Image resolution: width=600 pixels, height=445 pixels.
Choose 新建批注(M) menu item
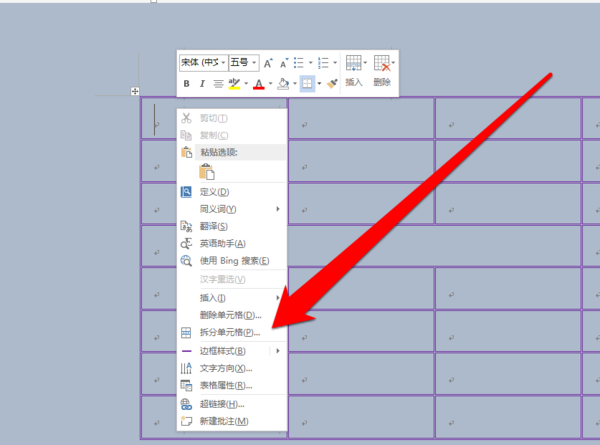point(232,421)
